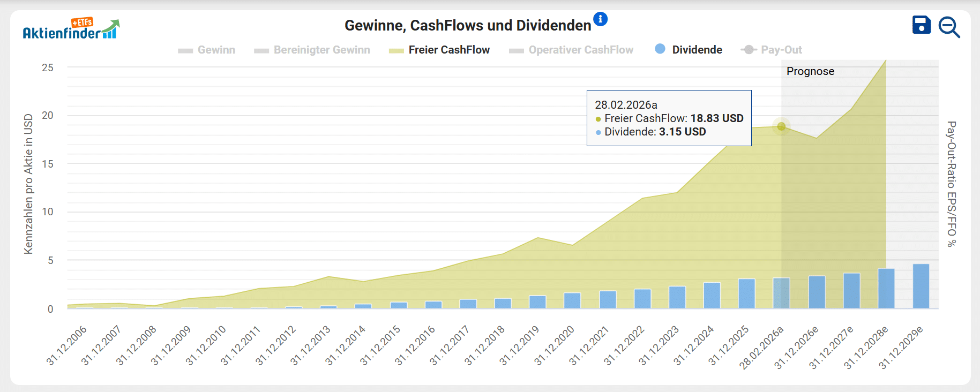This screenshot has height=392, width=980.
Task: Hide the Dividende series in legend
Action: 689,50
